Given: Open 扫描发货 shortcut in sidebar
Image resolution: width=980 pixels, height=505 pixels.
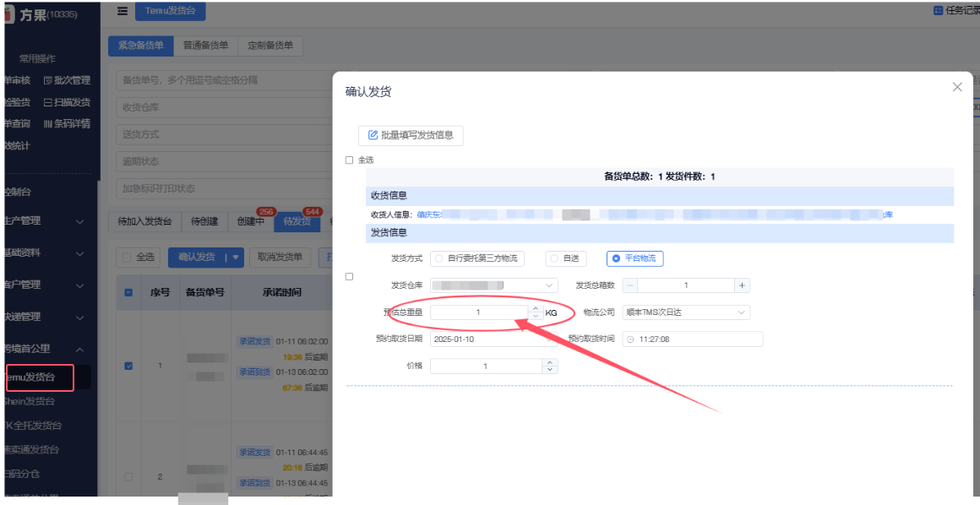Looking at the screenshot, I should 67,102.
